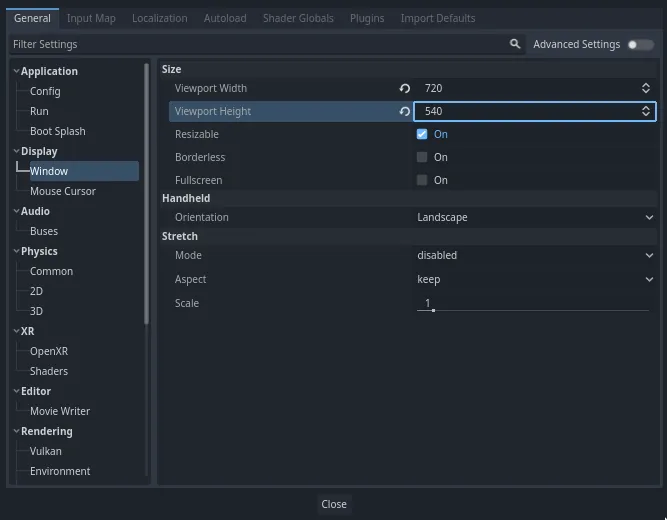
Task: Open the Stretch Aspect dropdown
Action: [535, 279]
